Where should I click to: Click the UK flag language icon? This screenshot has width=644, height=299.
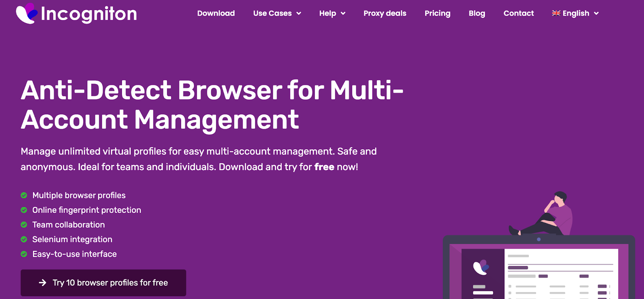(x=556, y=13)
